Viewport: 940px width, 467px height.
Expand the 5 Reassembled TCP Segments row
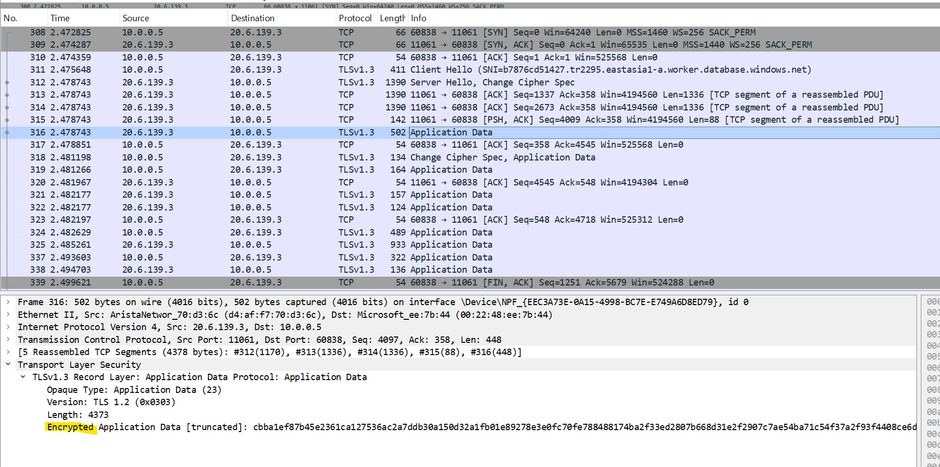(8, 352)
